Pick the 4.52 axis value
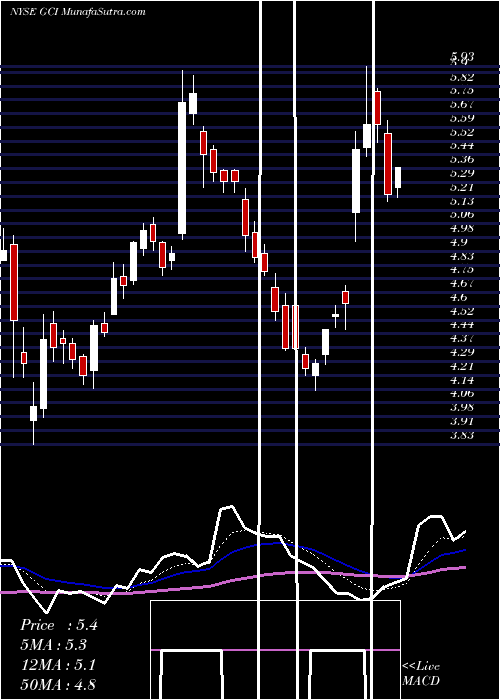The height and width of the screenshot is (700, 500). click(x=462, y=311)
